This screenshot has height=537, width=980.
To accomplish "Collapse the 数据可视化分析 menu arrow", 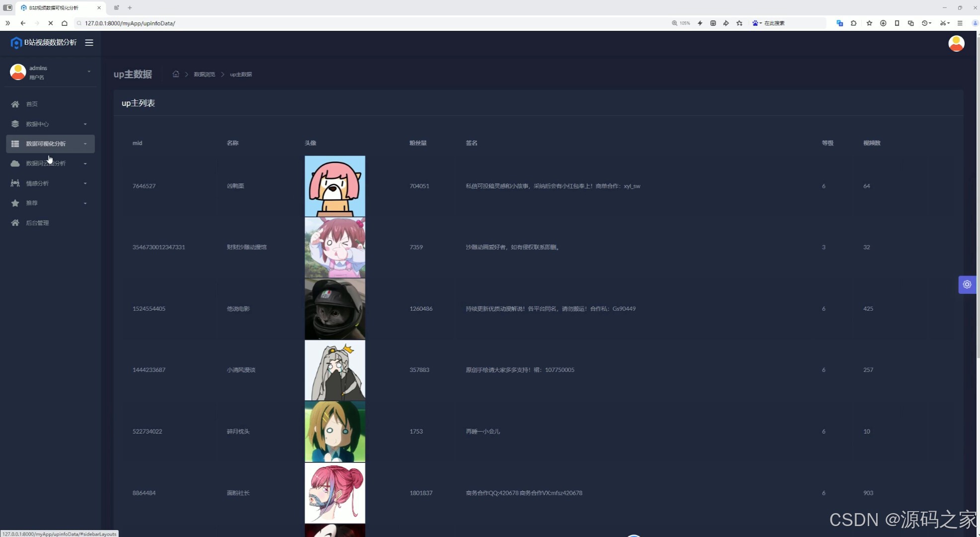I will coord(85,144).
